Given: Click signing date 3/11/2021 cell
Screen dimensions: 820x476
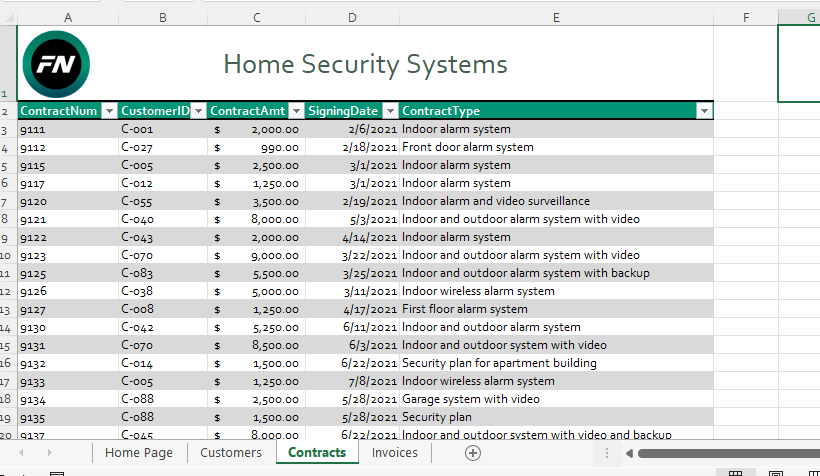Looking at the screenshot, I should tap(352, 291).
